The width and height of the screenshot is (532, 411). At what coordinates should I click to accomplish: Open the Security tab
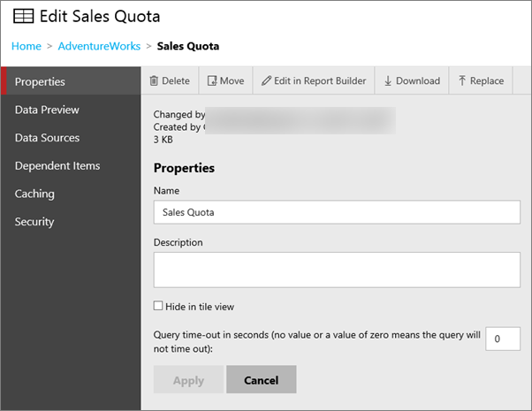71,222
